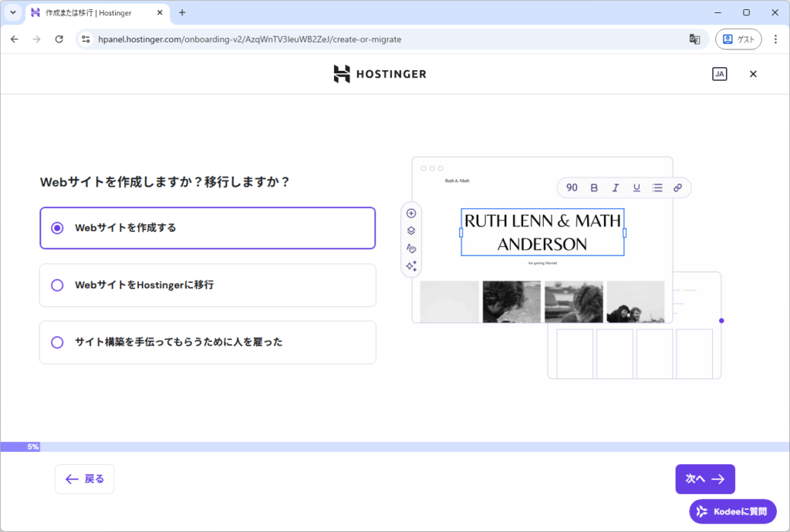Open the Kodeeに質問 chat assistant
This screenshot has height=532, width=790.
coord(732,511)
